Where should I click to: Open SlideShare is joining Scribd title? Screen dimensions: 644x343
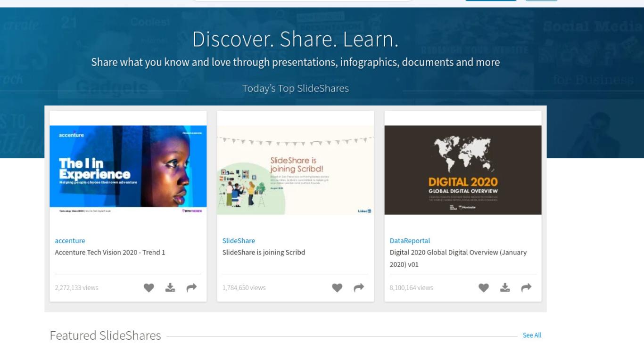[x=264, y=253]
